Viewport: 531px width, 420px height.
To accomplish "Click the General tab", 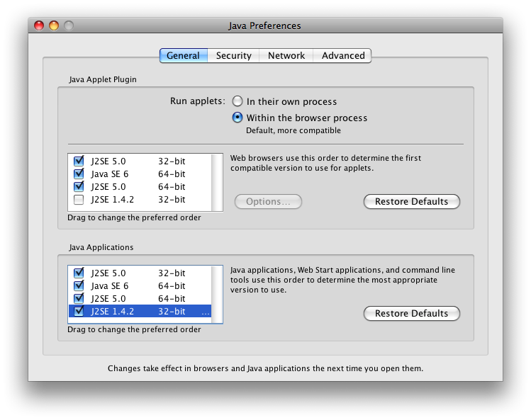I will tap(184, 55).
